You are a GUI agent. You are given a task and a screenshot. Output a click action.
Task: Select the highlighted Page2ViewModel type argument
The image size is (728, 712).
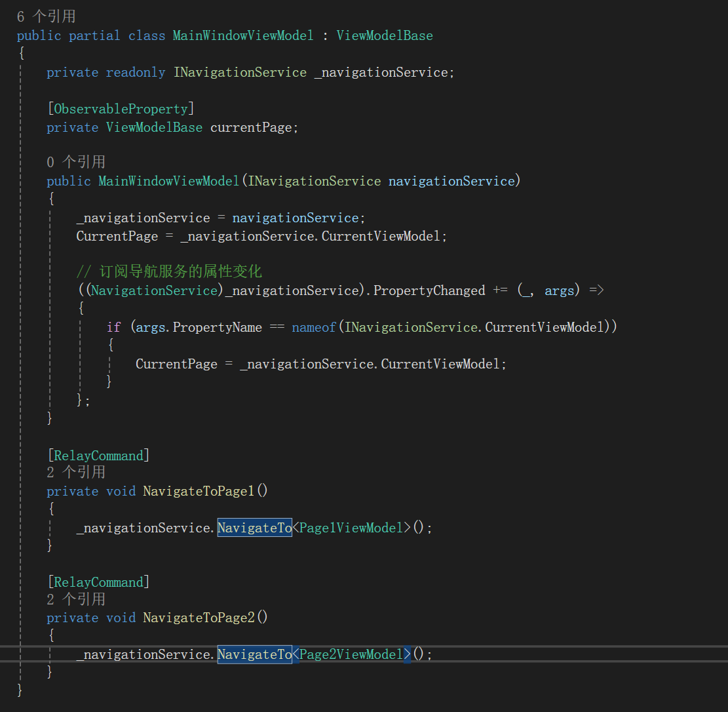tap(351, 654)
